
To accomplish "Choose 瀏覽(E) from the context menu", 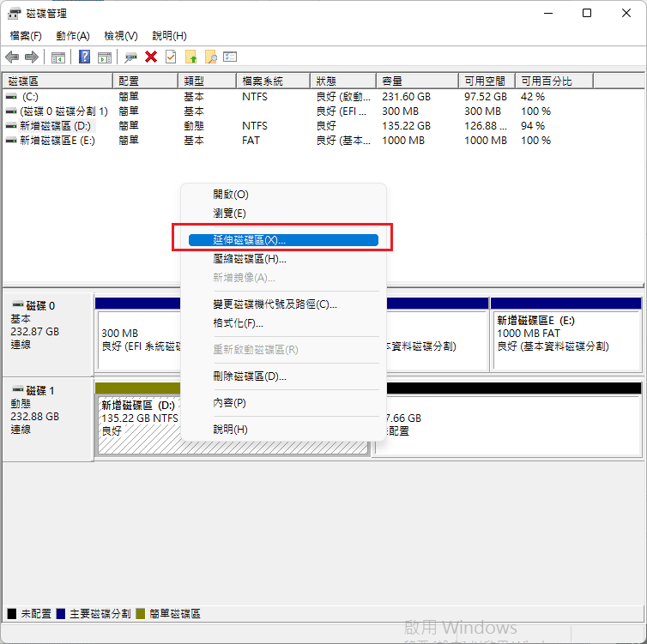I will (x=283, y=214).
